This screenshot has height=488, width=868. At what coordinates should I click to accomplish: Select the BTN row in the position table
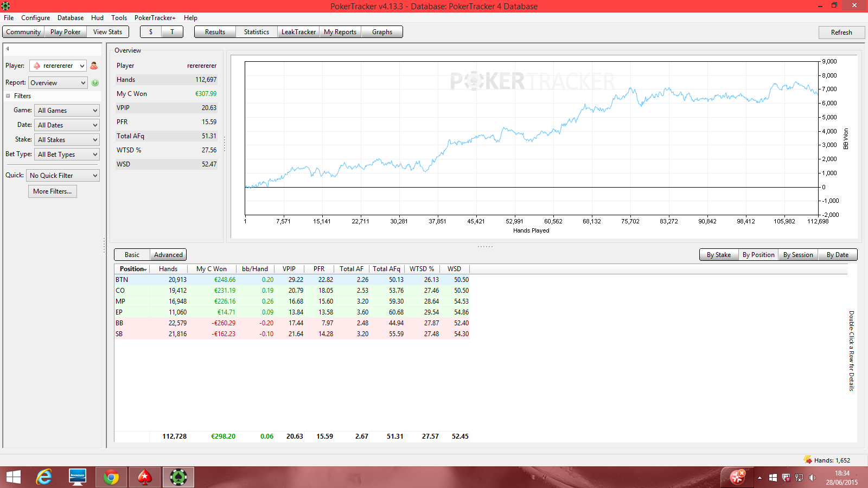pos(292,280)
